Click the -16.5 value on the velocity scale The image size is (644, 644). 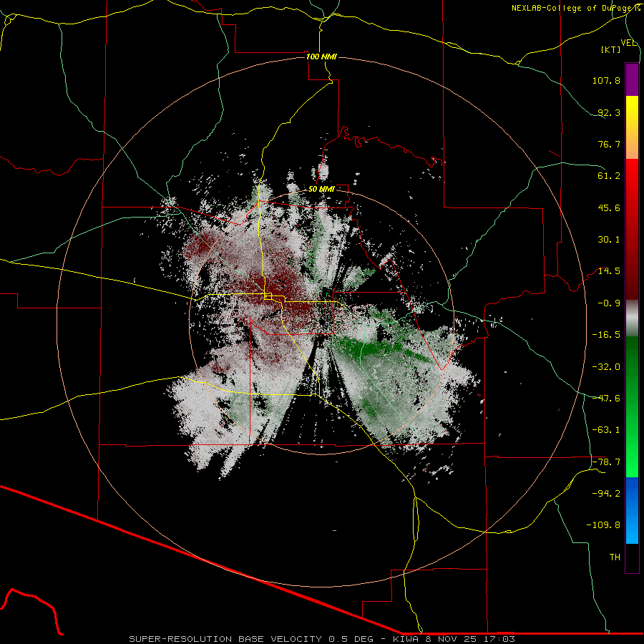pyautogui.click(x=606, y=335)
